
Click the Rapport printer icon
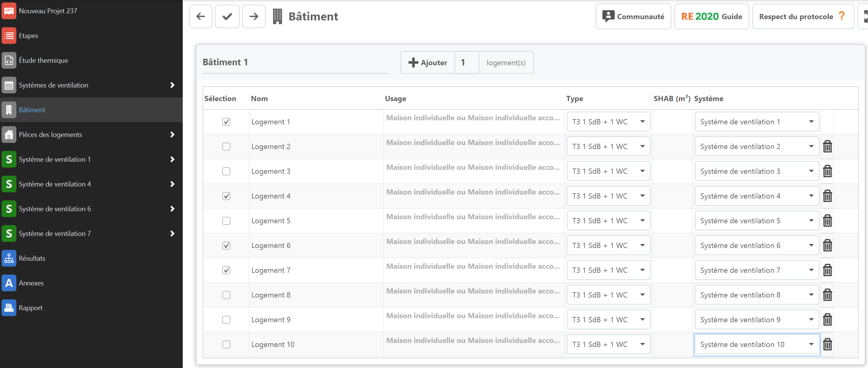pos(9,308)
